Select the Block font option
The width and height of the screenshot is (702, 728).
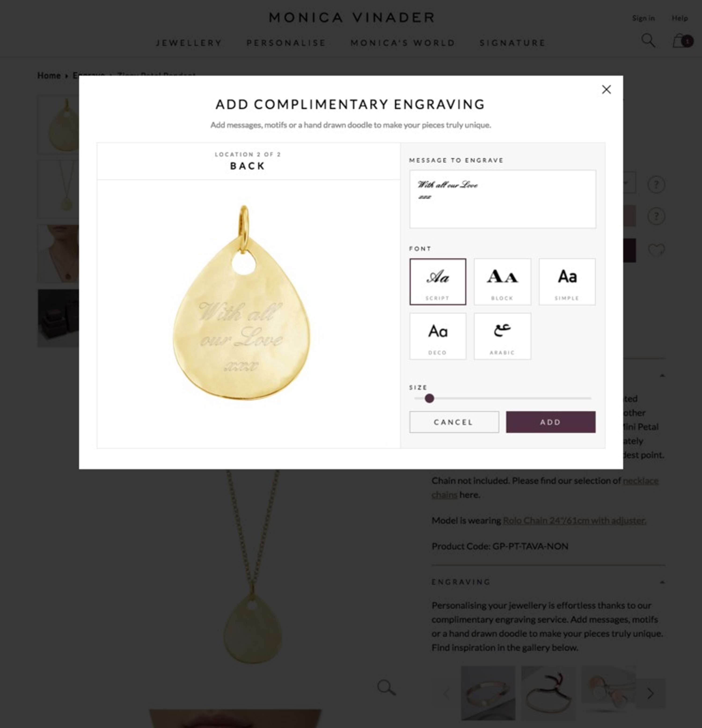tap(502, 282)
